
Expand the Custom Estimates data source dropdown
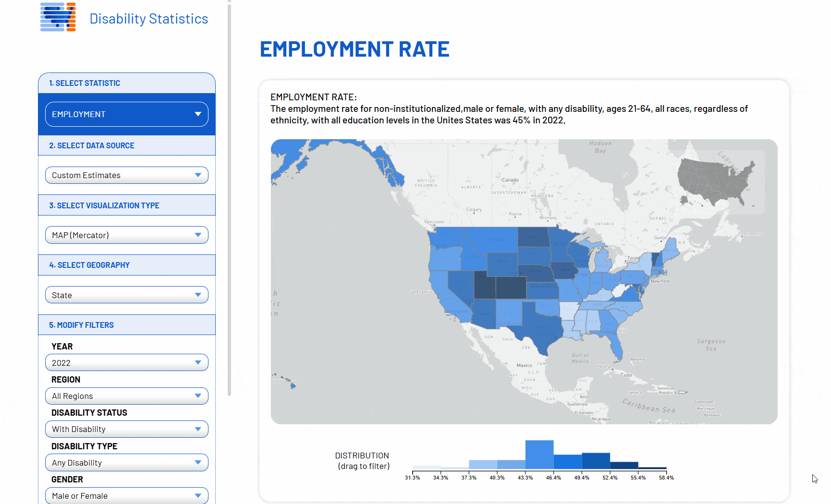pos(127,175)
